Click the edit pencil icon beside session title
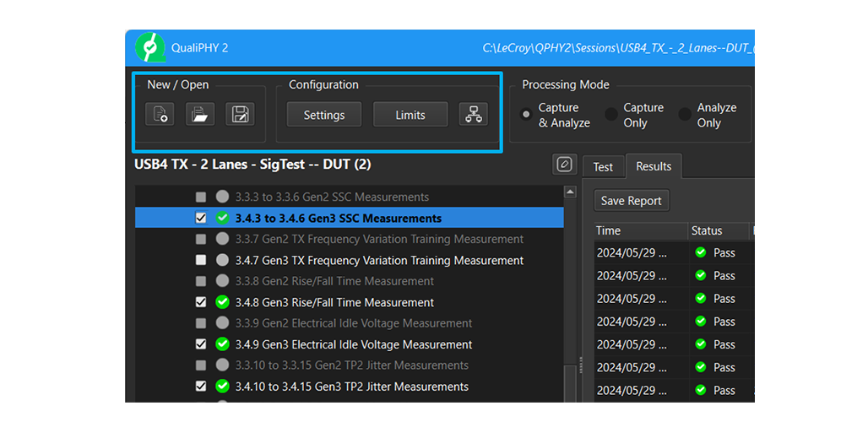868x422 pixels. click(564, 164)
